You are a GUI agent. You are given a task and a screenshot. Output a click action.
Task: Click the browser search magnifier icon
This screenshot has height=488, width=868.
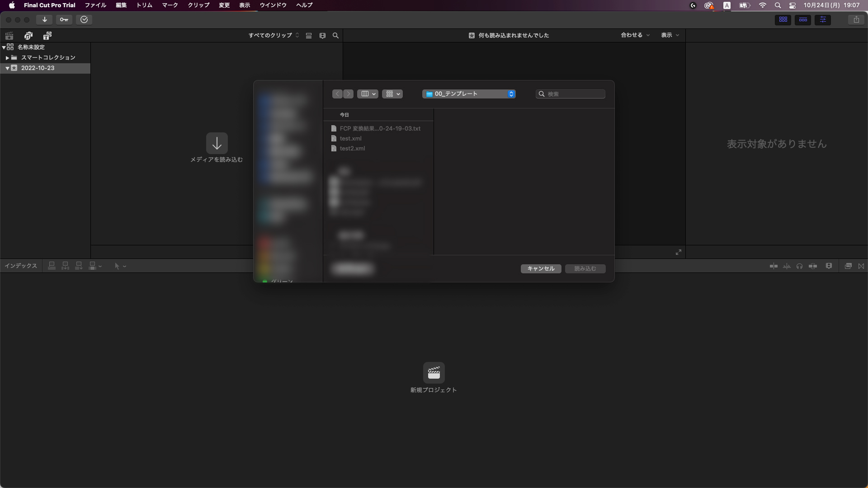coord(335,35)
